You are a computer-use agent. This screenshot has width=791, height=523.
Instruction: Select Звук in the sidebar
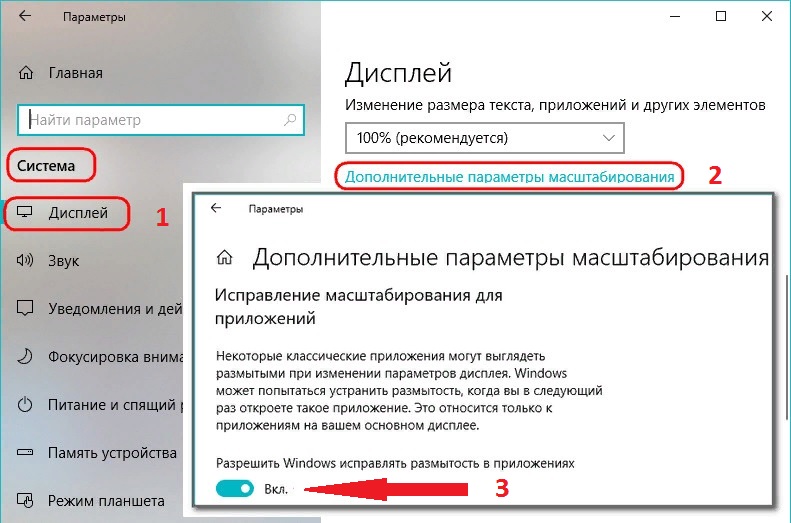[x=64, y=261]
